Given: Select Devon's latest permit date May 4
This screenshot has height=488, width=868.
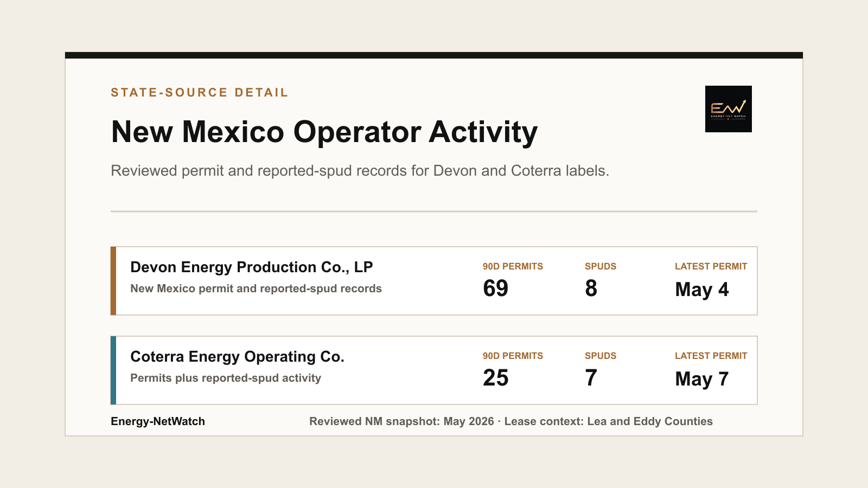Looking at the screenshot, I should 702,290.
